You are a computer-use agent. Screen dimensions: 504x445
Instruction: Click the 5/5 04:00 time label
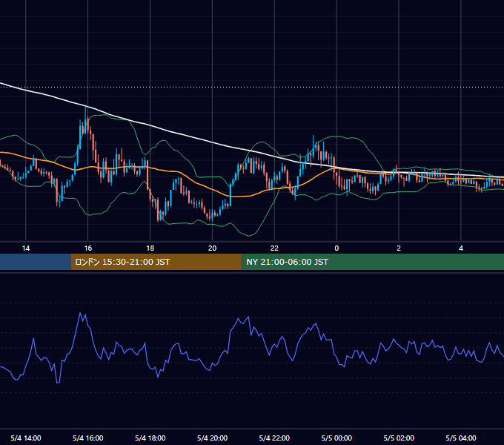click(x=461, y=438)
